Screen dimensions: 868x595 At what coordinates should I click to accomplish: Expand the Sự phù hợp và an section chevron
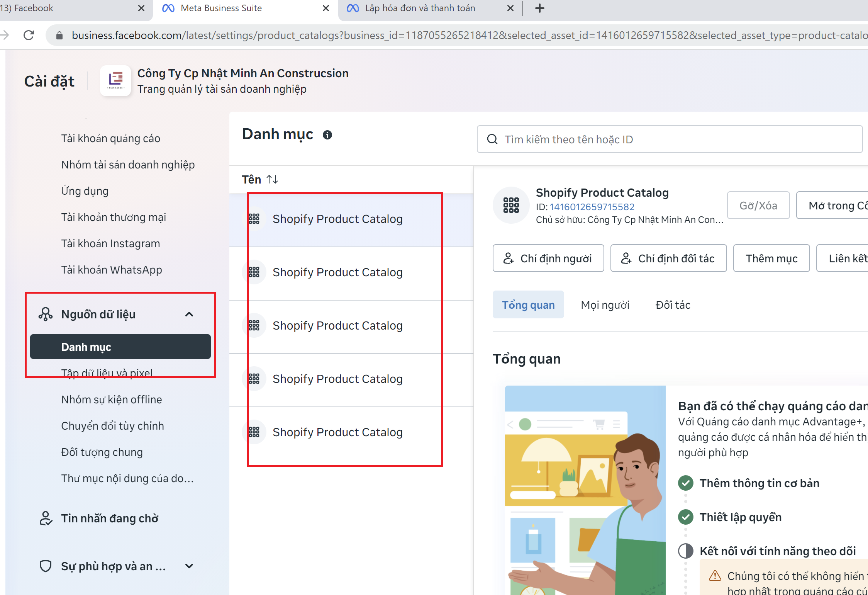tap(189, 566)
